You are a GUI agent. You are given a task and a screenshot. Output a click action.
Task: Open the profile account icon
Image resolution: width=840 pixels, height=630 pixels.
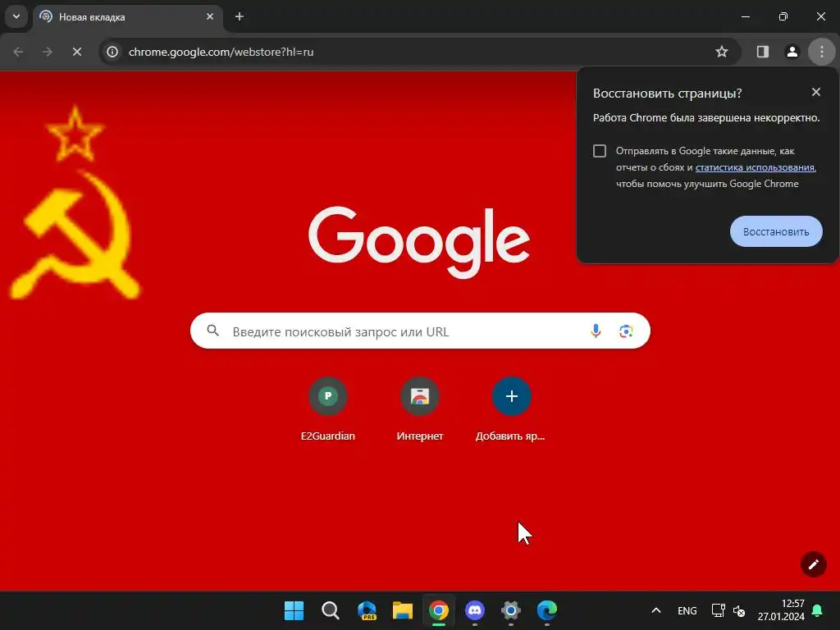pyautogui.click(x=792, y=52)
